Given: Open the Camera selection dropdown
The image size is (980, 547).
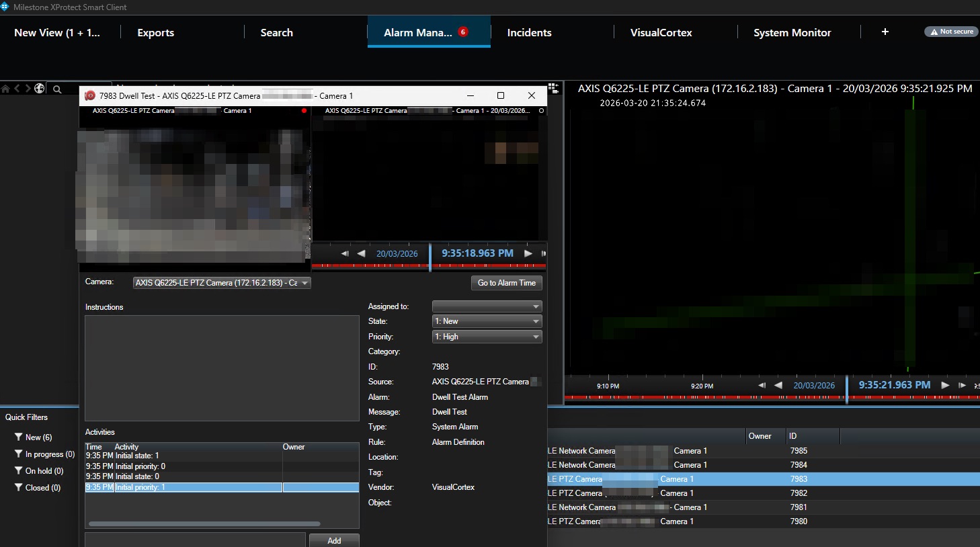Looking at the screenshot, I should point(222,283).
